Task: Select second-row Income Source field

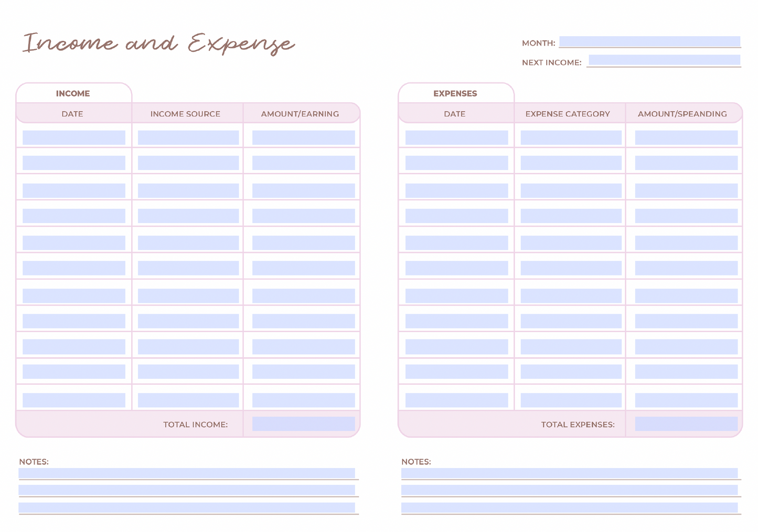Action: pos(188,163)
